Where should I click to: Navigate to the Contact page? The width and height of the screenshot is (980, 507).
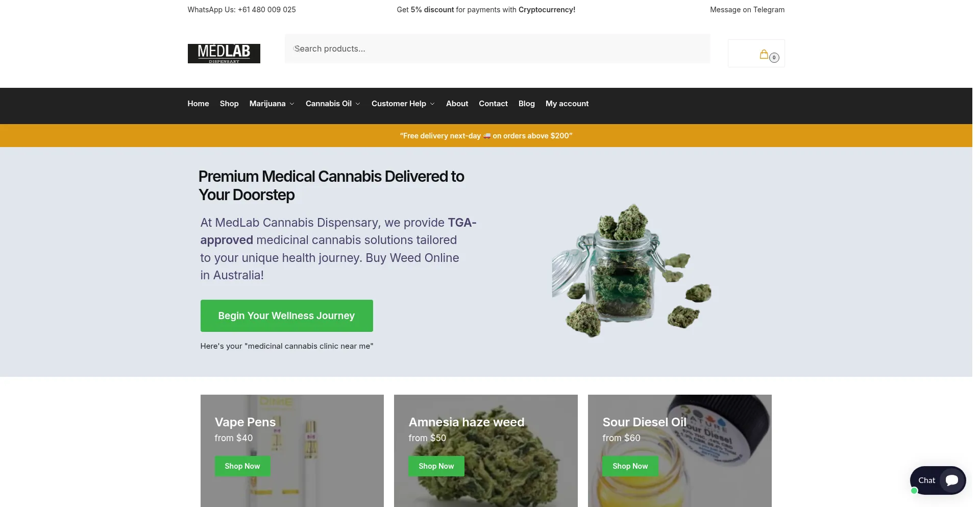click(493, 104)
